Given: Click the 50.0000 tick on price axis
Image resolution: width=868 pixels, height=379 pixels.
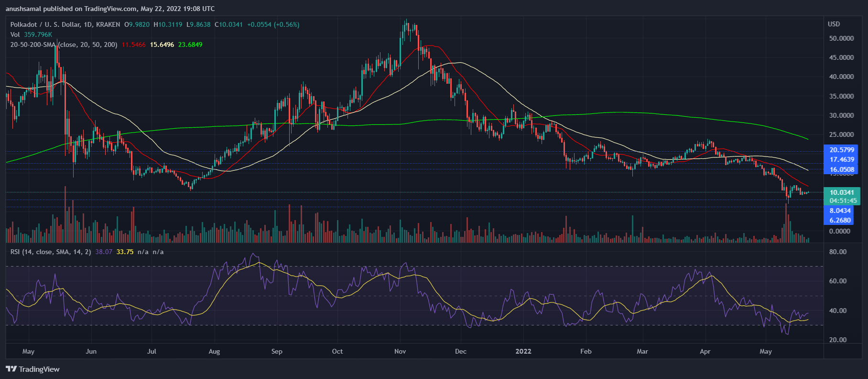Looking at the screenshot, I should [841, 38].
